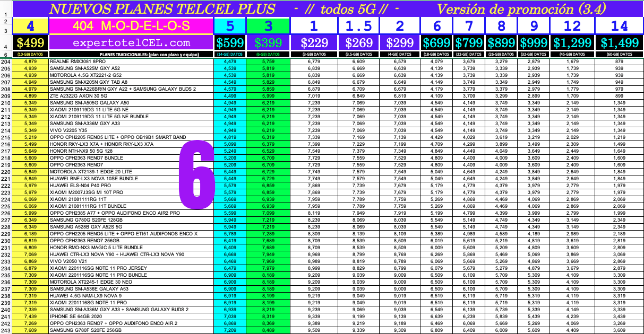Viewport: 644px width, 334px height.
Task: Click the HUAWEI 4.5G NAM-LX9 NOVA 9 cell
Action: pos(131,296)
